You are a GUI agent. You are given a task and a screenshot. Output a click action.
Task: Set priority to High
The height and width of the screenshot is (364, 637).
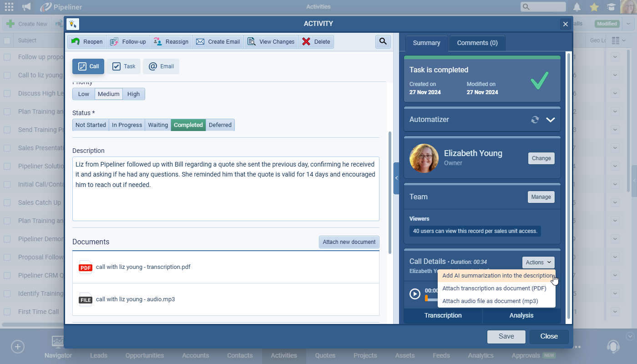point(133,94)
